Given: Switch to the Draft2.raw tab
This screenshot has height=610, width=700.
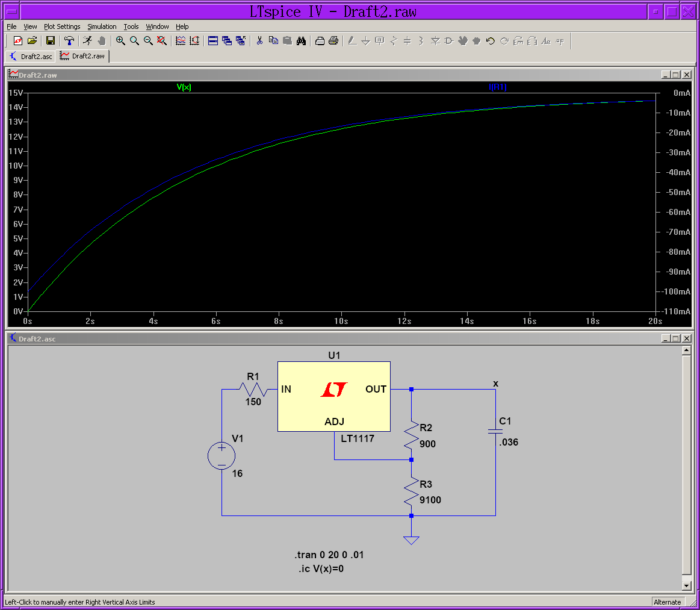Looking at the screenshot, I should 82,56.
